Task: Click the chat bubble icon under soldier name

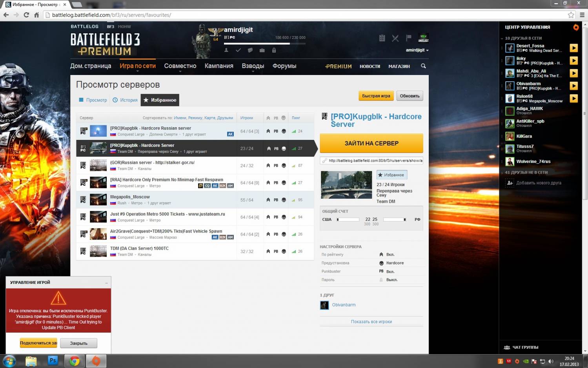Action: 250,50
